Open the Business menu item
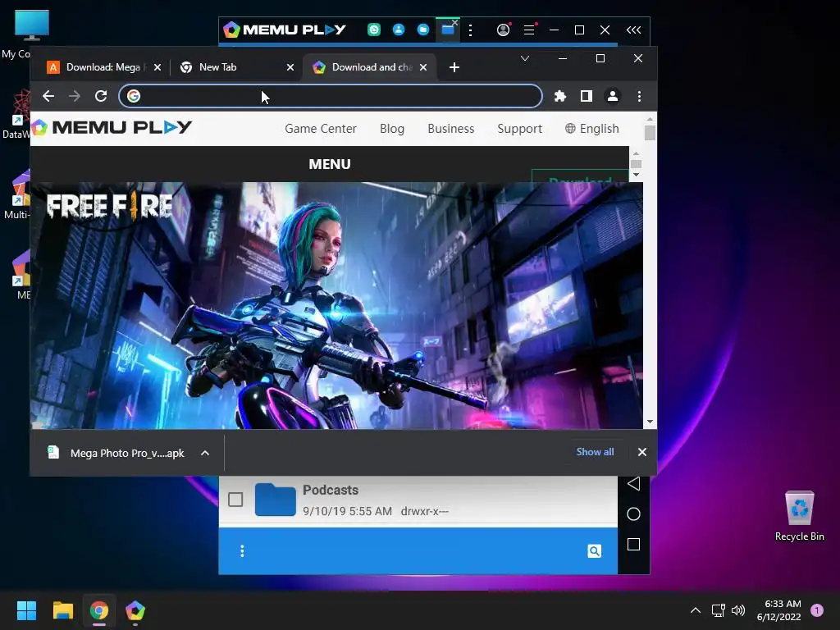The image size is (840, 630). point(451,129)
